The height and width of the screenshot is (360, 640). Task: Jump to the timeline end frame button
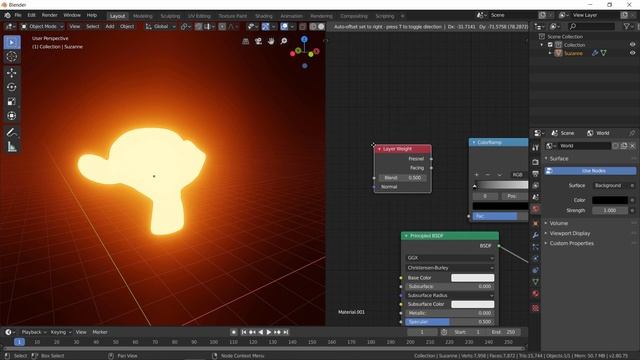coord(286,332)
